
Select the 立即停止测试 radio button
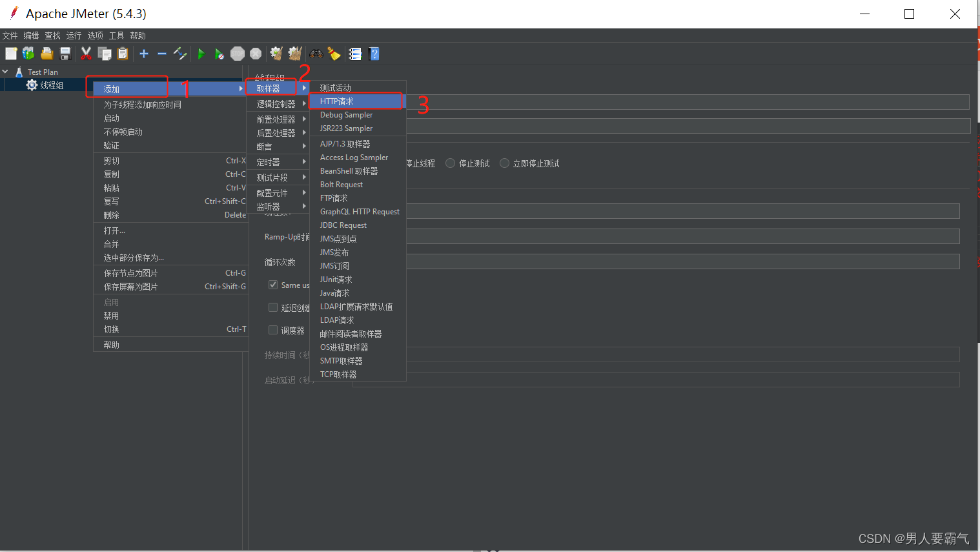tap(505, 163)
